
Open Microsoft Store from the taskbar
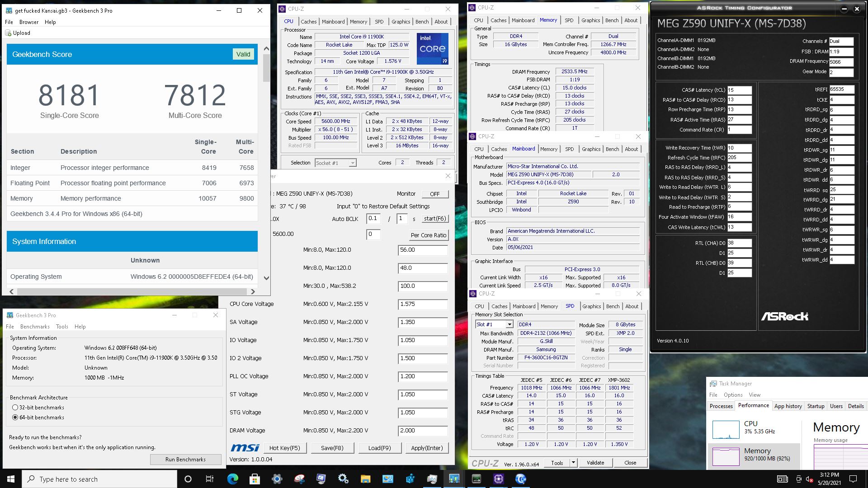click(x=255, y=479)
